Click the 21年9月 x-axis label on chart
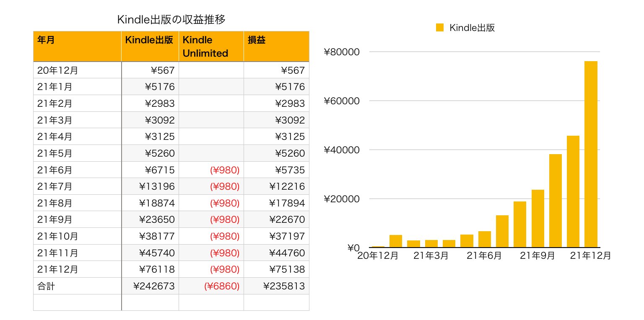The height and width of the screenshot is (320, 644). click(538, 255)
